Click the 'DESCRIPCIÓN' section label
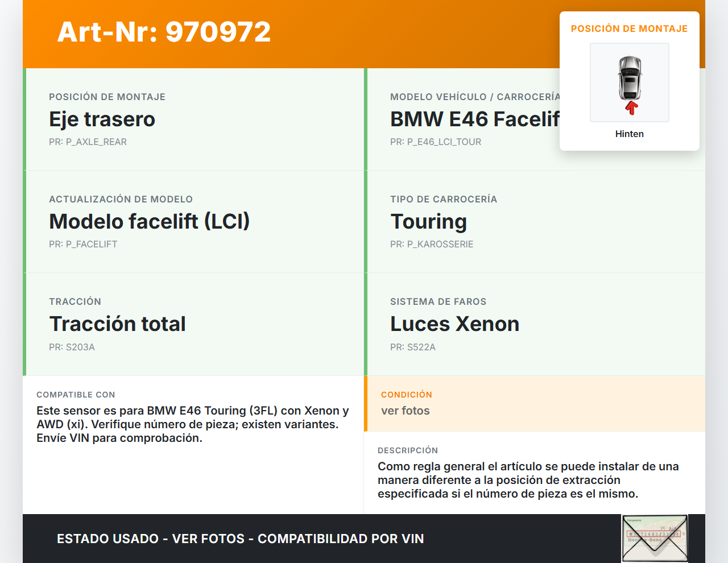Viewport: 728px width, 563px height. (x=408, y=450)
